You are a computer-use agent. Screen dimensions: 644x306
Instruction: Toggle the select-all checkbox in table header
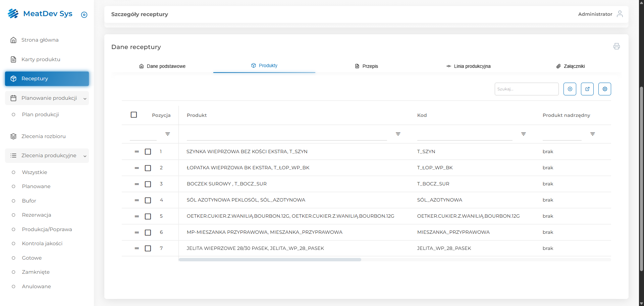134,115
